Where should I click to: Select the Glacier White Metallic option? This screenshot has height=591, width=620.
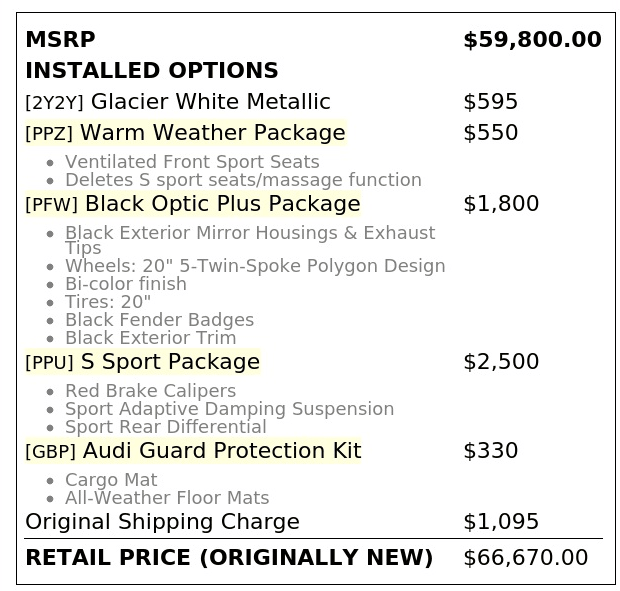click(x=211, y=101)
